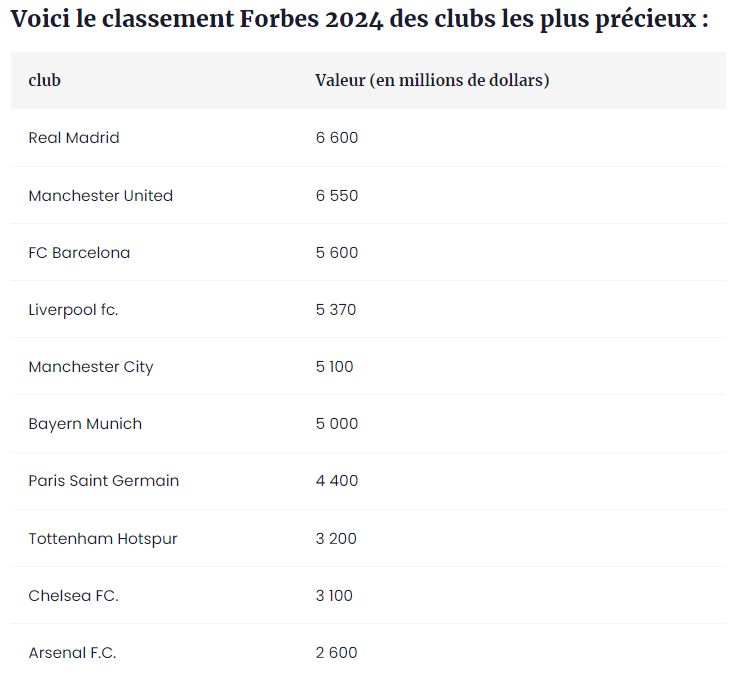
Task: Click the 'Valeur (en millions de dollars)' header
Action: 432,81
